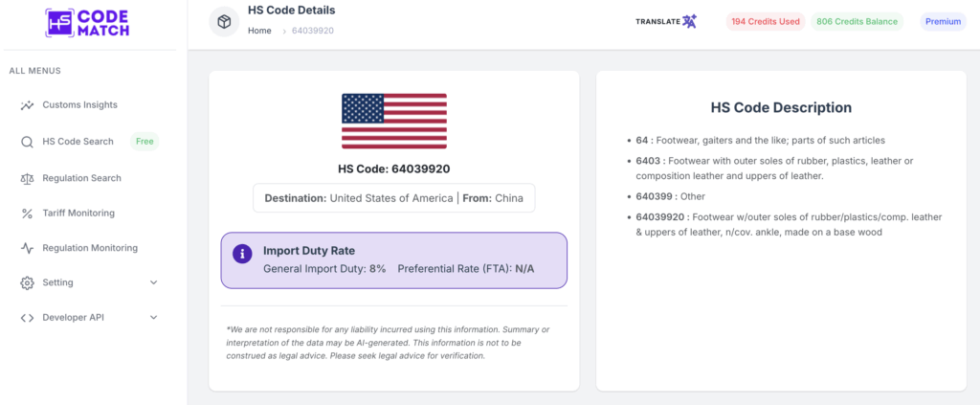The height and width of the screenshot is (405, 980).
Task: Click the 194 Credits Used badge
Action: [x=765, y=21]
